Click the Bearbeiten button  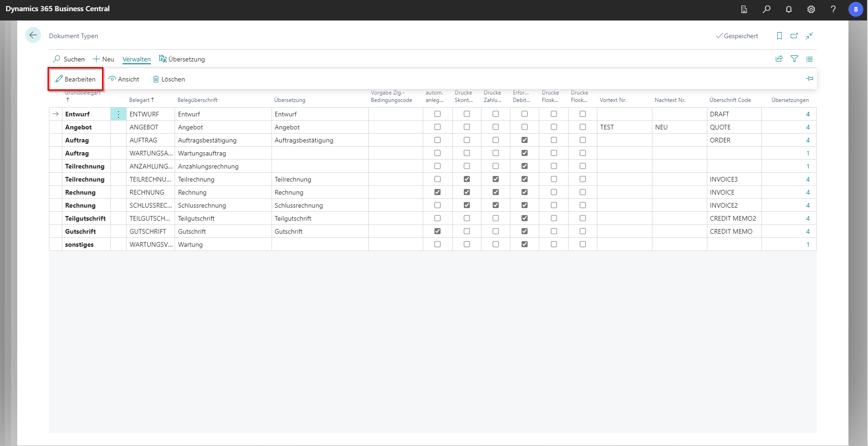(75, 79)
